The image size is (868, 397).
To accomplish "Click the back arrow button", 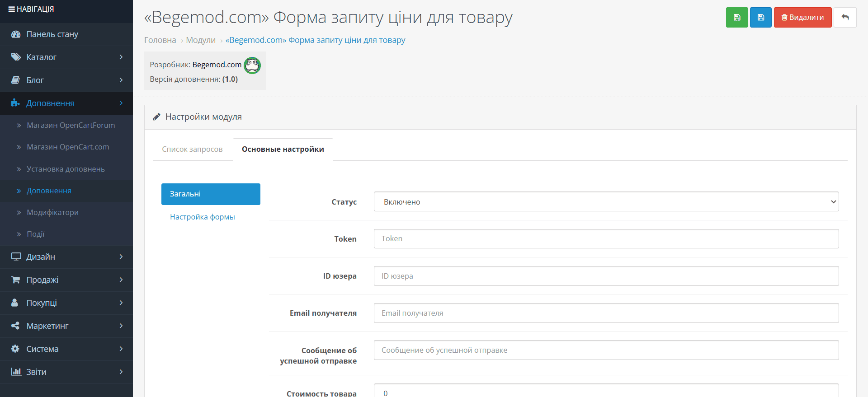I will click(845, 18).
